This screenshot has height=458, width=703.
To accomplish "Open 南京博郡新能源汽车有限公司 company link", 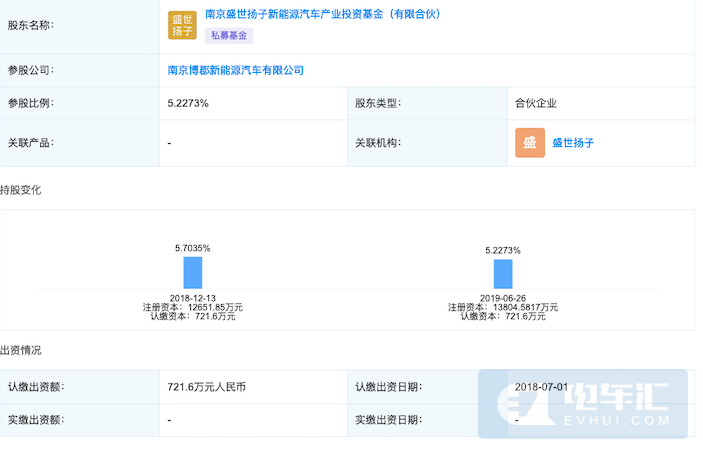I will (236, 70).
